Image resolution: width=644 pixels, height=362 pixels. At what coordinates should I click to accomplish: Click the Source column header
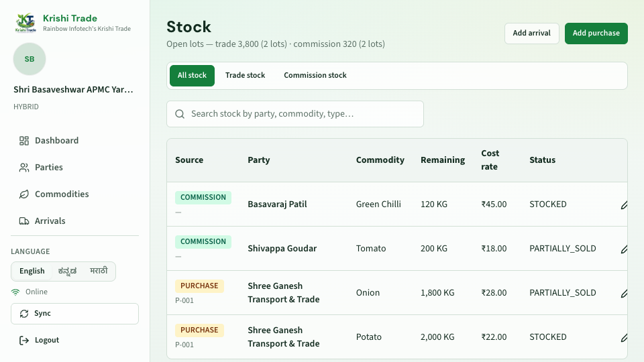tap(189, 160)
